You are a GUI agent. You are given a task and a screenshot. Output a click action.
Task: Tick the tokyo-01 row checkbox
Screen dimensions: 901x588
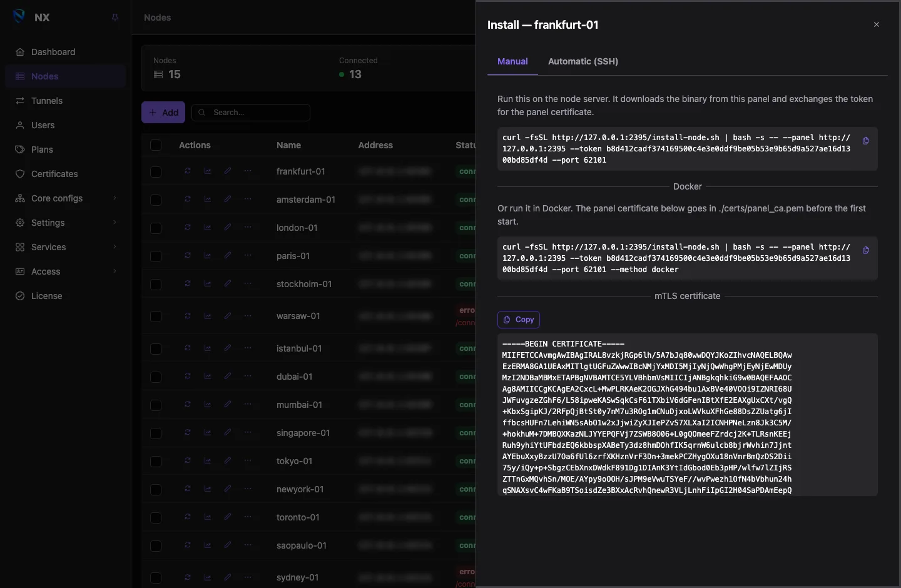(156, 461)
